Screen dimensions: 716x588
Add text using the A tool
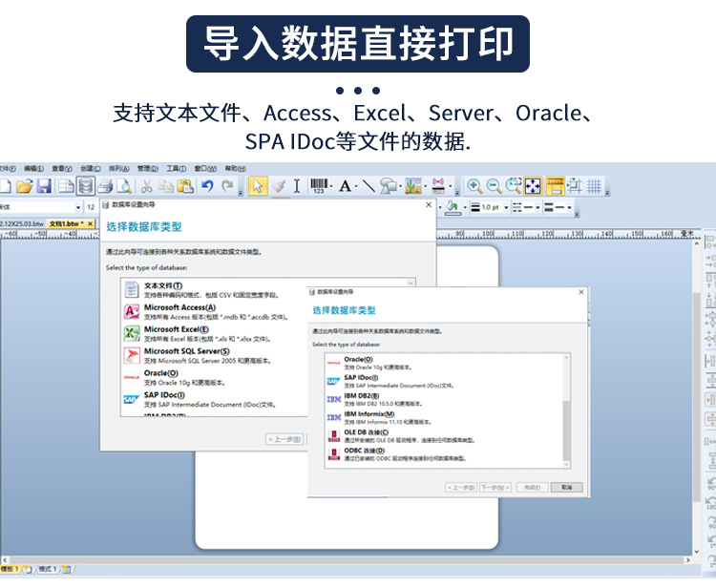[346, 186]
